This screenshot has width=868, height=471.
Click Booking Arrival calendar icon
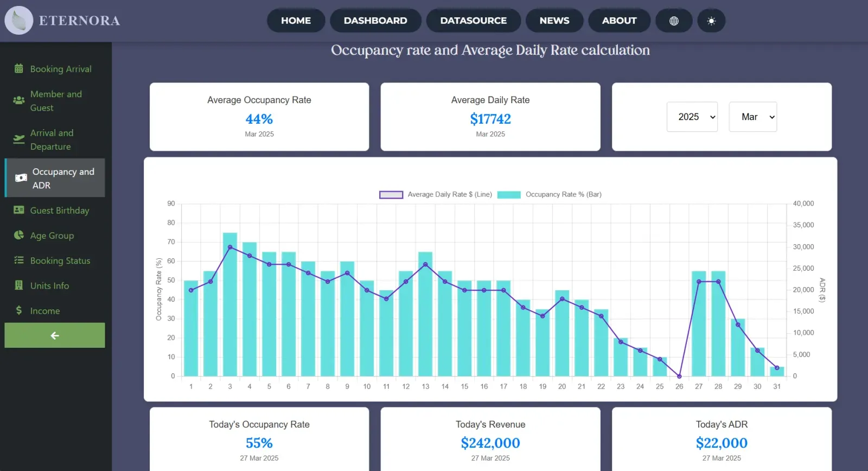(x=18, y=68)
